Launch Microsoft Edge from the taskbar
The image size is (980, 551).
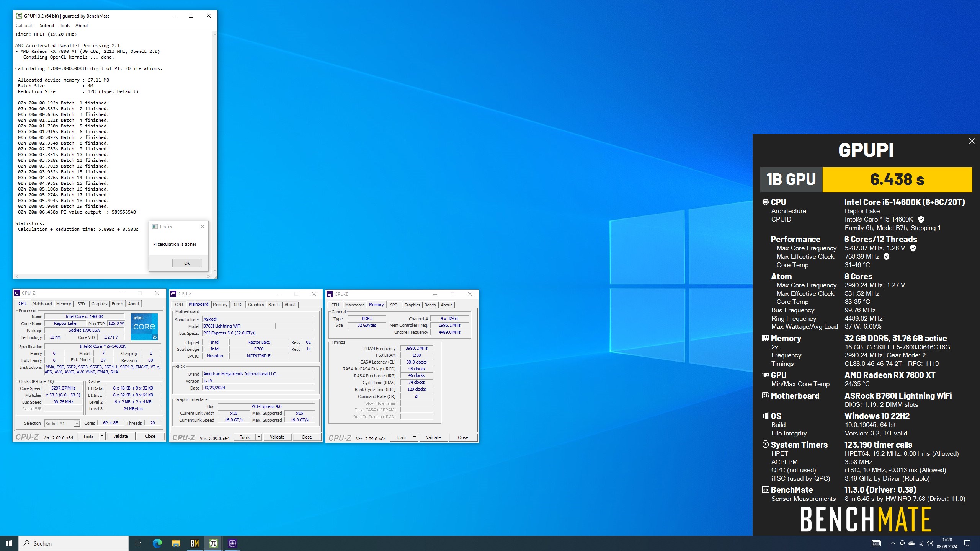click(157, 543)
